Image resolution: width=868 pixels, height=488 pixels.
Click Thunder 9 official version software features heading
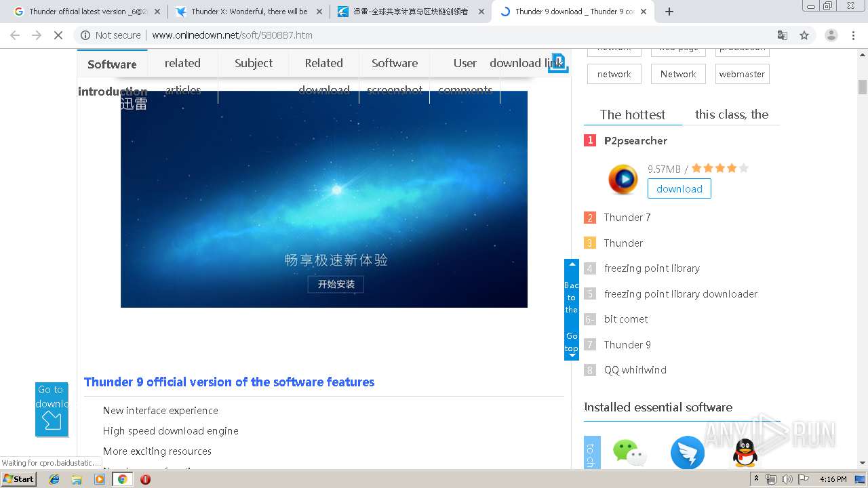pos(229,382)
